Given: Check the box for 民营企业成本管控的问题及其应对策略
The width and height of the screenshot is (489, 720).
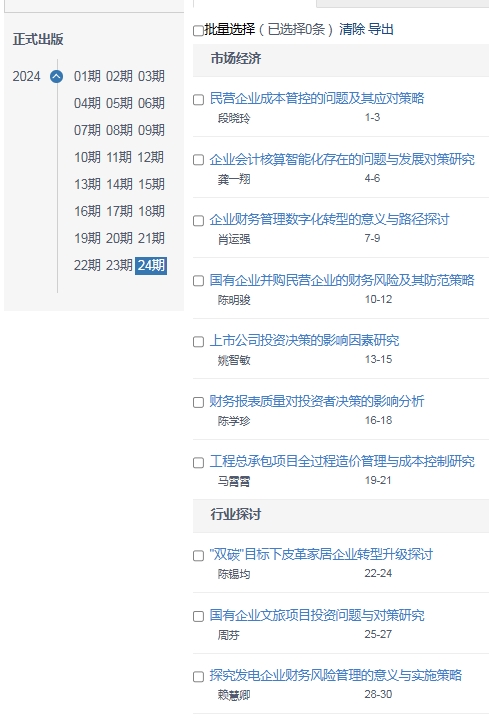Looking at the screenshot, I should 198,100.
